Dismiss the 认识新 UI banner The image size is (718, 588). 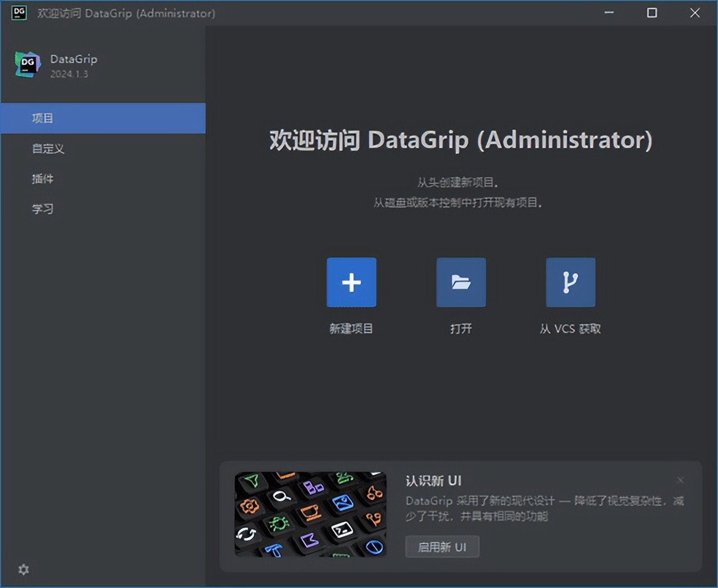(680, 480)
